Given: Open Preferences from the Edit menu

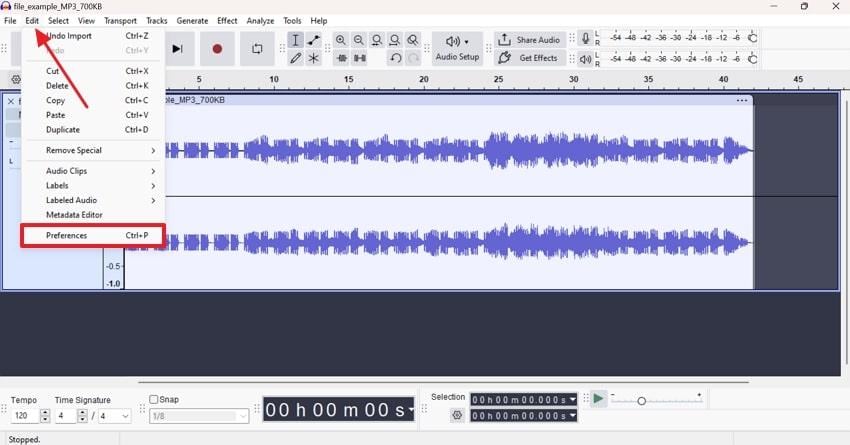Looking at the screenshot, I should coord(93,235).
